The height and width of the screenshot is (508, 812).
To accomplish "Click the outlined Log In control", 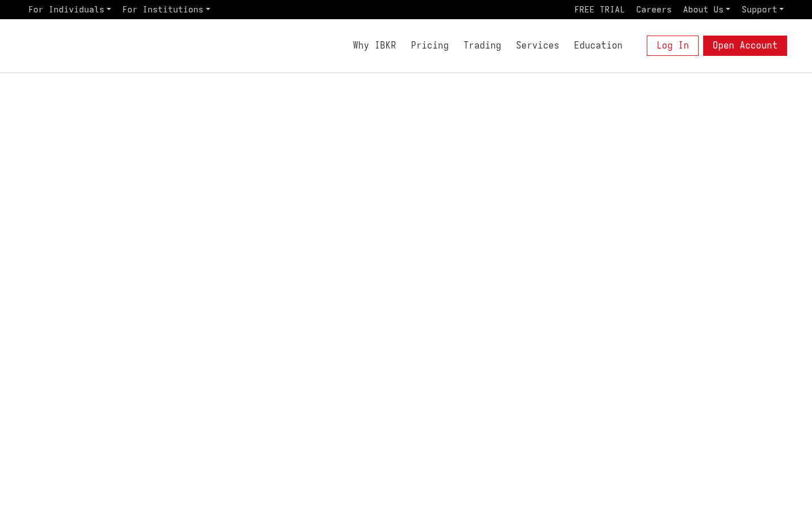I will 672,46.
